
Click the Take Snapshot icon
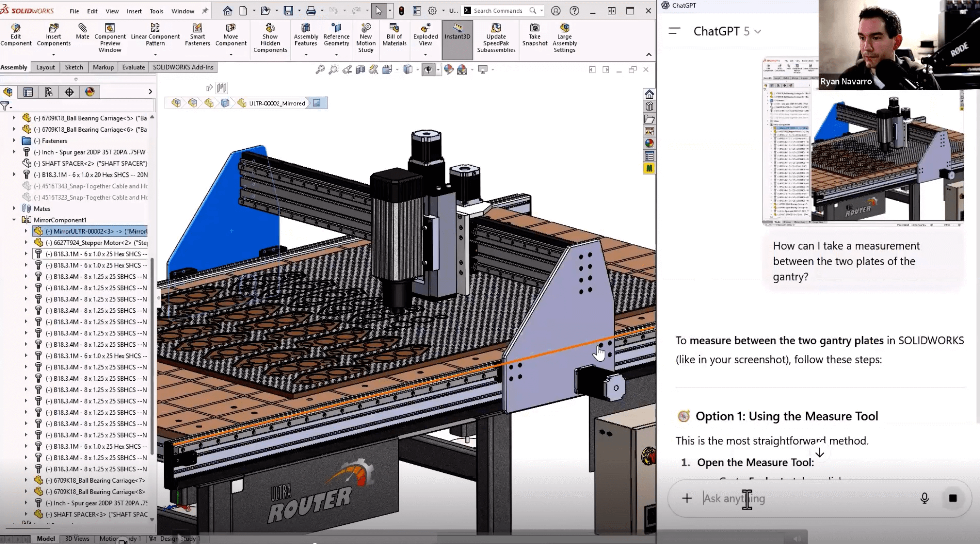pyautogui.click(x=535, y=35)
